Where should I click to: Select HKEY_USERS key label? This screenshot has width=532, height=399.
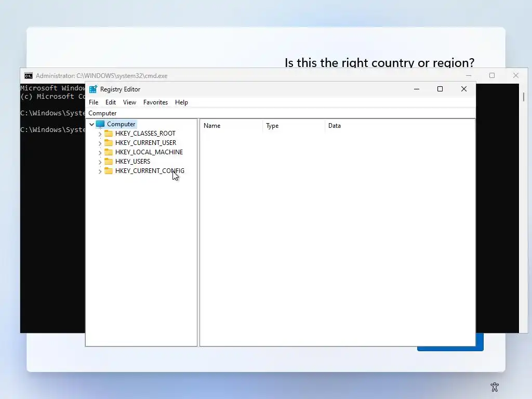132,162
